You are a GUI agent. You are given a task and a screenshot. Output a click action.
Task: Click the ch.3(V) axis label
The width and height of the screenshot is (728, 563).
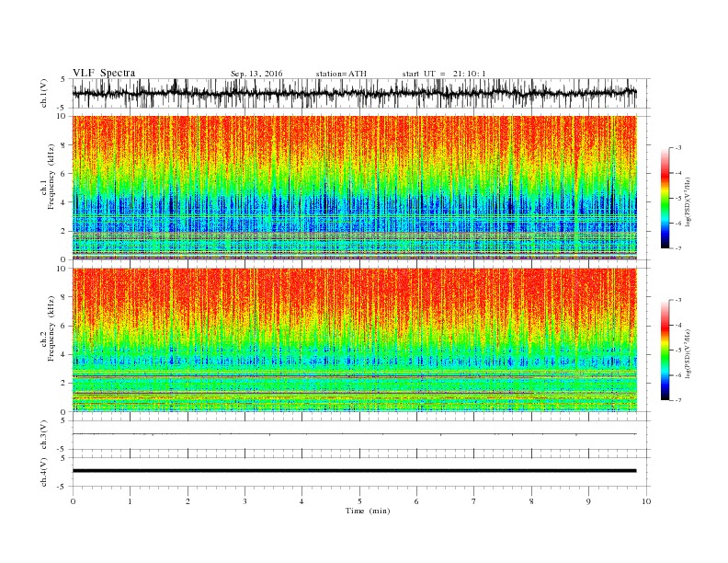tap(44, 435)
